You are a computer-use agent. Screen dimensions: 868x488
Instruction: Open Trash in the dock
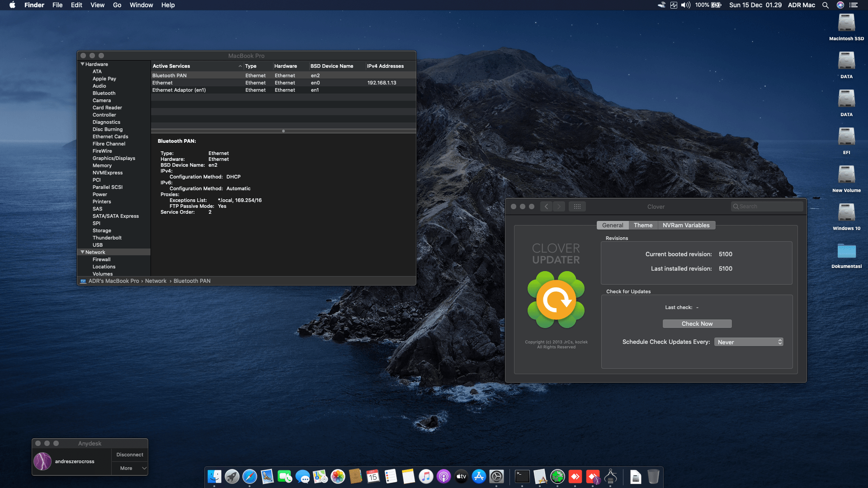pos(653,476)
